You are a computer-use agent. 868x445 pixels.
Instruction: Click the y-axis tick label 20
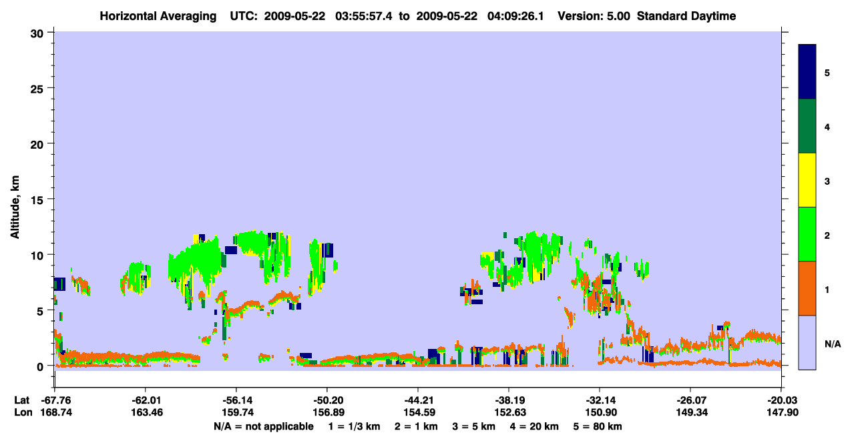39,143
